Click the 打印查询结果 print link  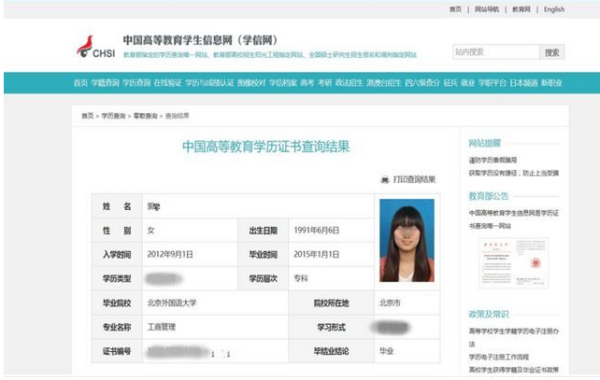(414, 179)
